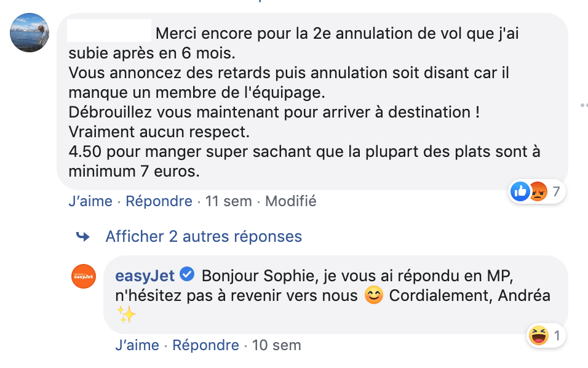Click Répondre under easyJet's reply

205,345
